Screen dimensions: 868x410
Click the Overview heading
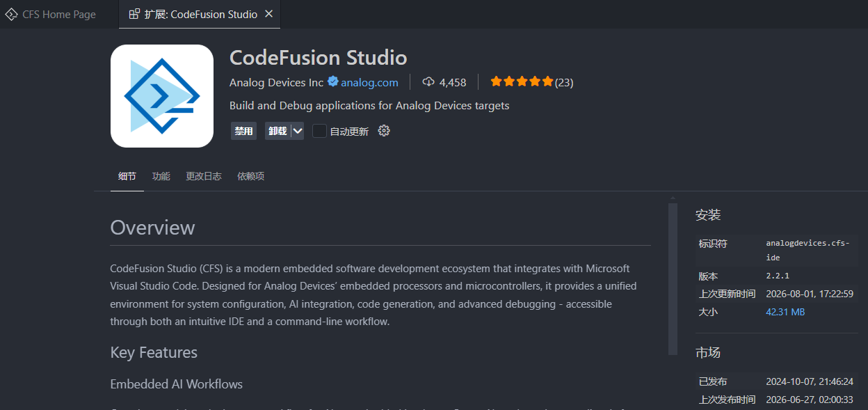(153, 228)
